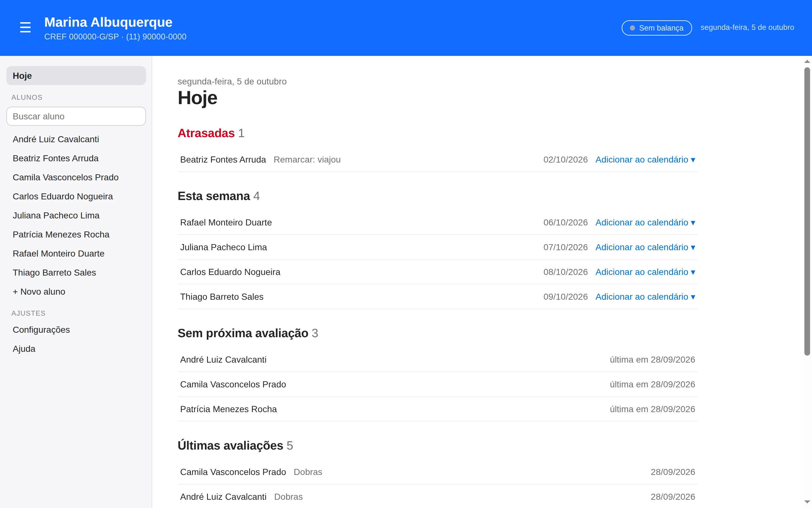
Task: Expand Adicionar ao calendário for Carlos Eduardo Nogueira
Action: 645,272
